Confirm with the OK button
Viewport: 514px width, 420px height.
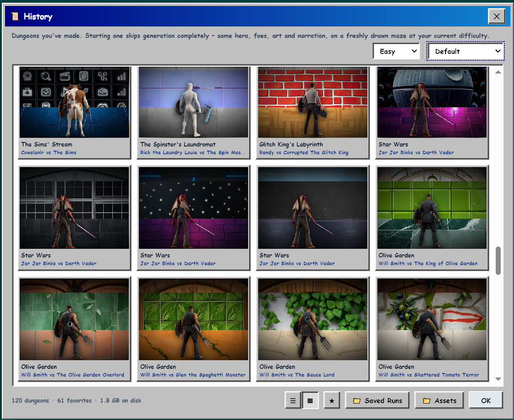[486, 400]
